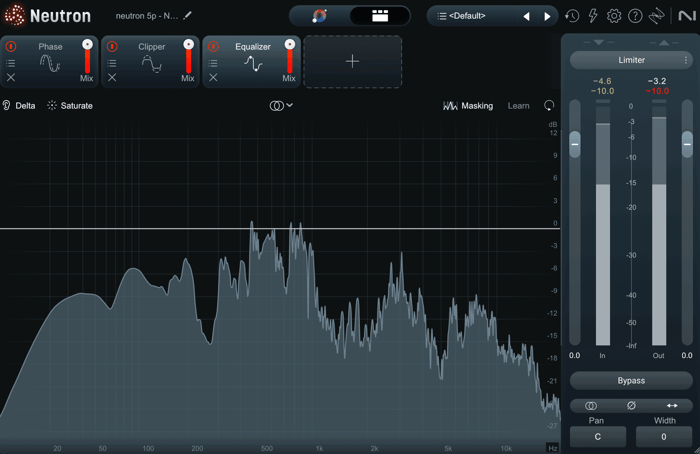Open Clipper module presets list icon
The image size is (700, 454).
(x=112, y=63)
